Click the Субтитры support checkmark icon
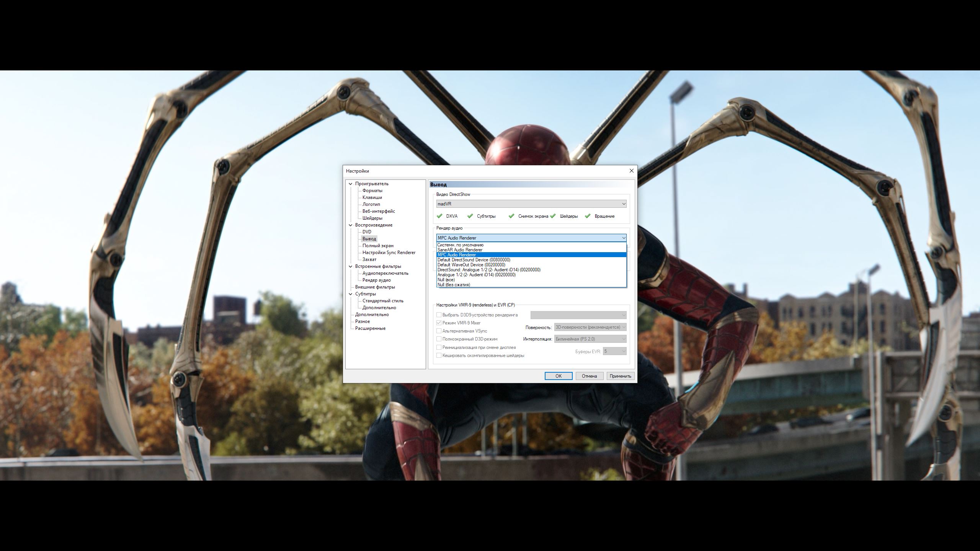The image size is (980, 551). tap(470, 216)
